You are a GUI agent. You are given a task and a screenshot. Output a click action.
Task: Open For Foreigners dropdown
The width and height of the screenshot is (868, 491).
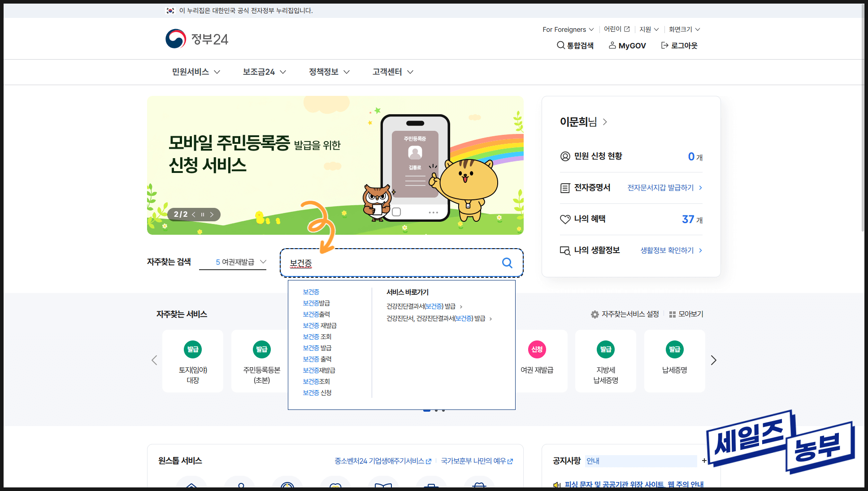click(x=568, y=30)
